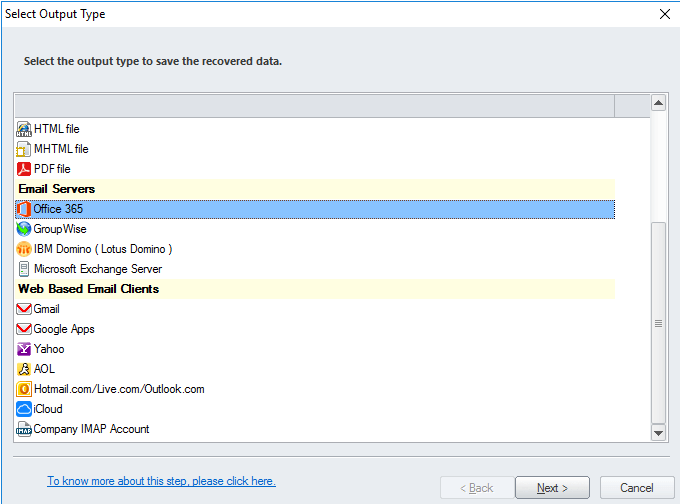Choose "GroupWise" email server

click(x=60, y=229)
